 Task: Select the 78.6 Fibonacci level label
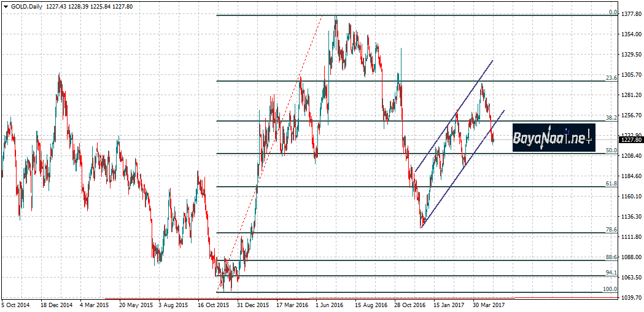(611, 230)
